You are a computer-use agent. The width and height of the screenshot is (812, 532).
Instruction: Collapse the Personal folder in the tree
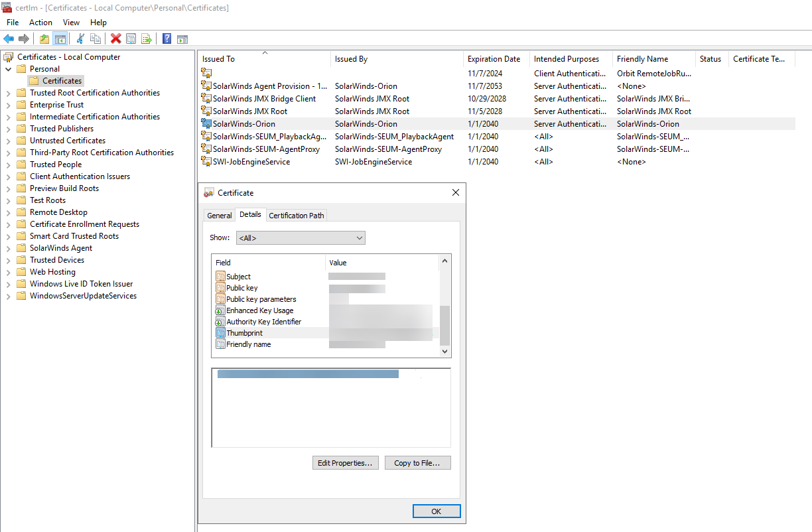pyautogui.click(x=9, y=68)
